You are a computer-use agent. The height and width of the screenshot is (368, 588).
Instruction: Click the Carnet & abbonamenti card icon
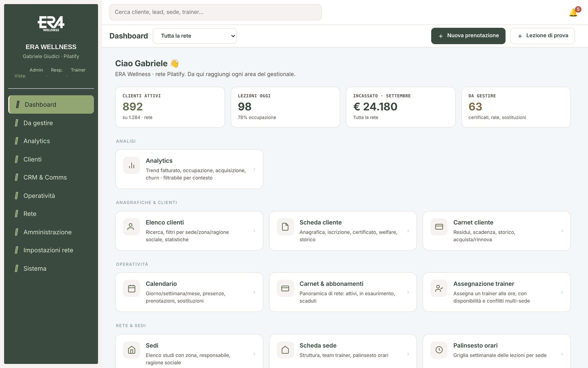click(x=285, y=289)
